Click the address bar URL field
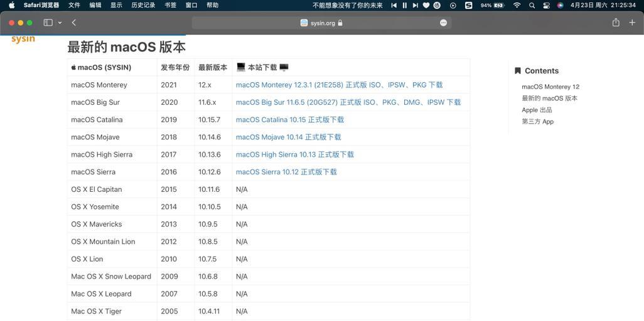The height and width of the screenshot is (321, 644). pyautogui.click(x=321, y=23)
